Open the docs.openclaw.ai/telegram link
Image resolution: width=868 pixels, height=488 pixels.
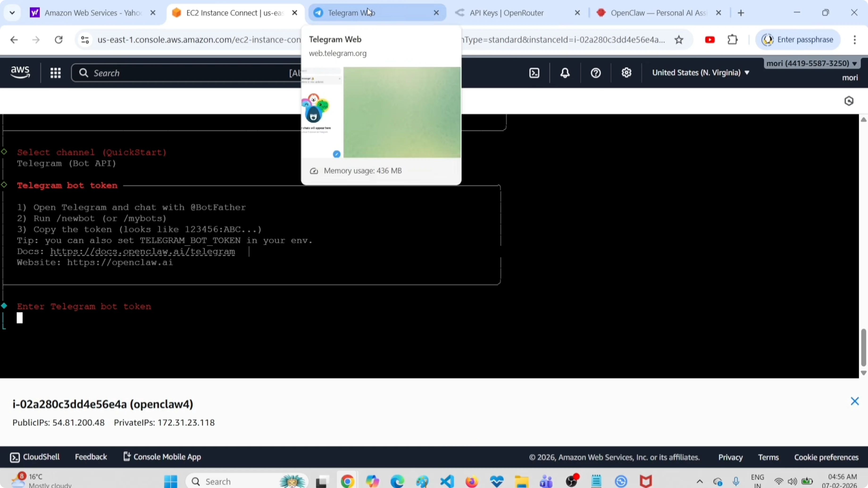click(x=142, y=252)
